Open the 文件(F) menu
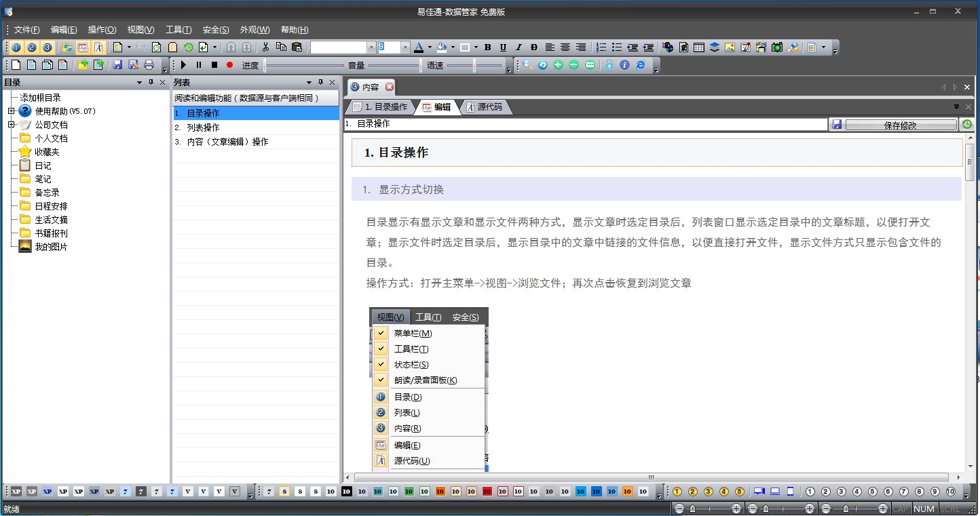The width and height of the screenshot is (980, 516). [26, 30]
